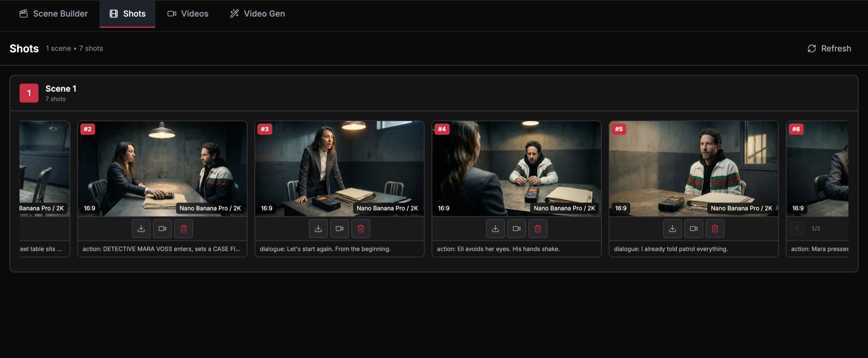Click 16:9 label on shot #4
The width and height of the screenshot is (868, 358).
[444, 209]
